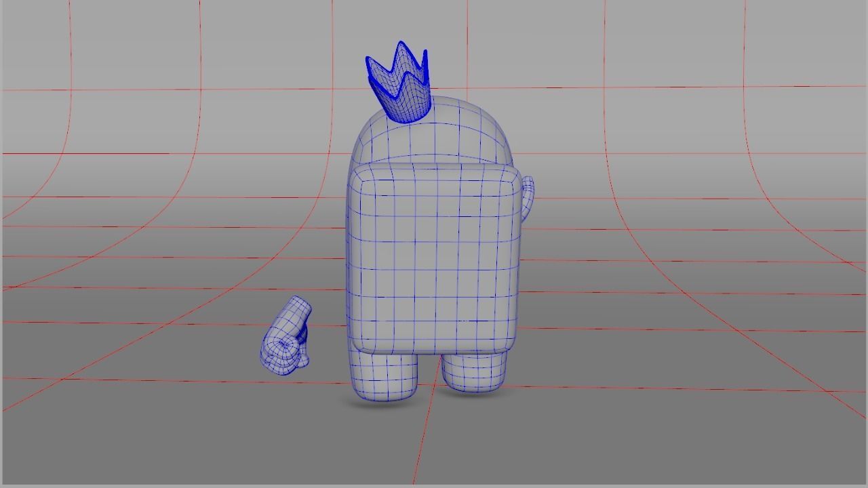The height and width of the screenshot is (488, 868).
Task: Click the character's left leg mesh
Action: [383, 377]
